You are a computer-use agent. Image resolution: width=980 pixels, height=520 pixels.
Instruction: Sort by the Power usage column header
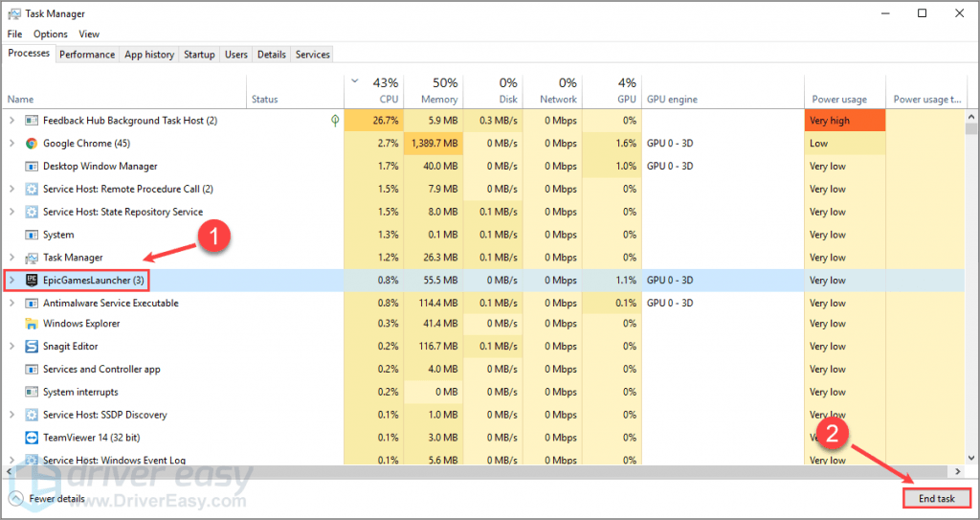pyautogui.click(x=845, y=91)
